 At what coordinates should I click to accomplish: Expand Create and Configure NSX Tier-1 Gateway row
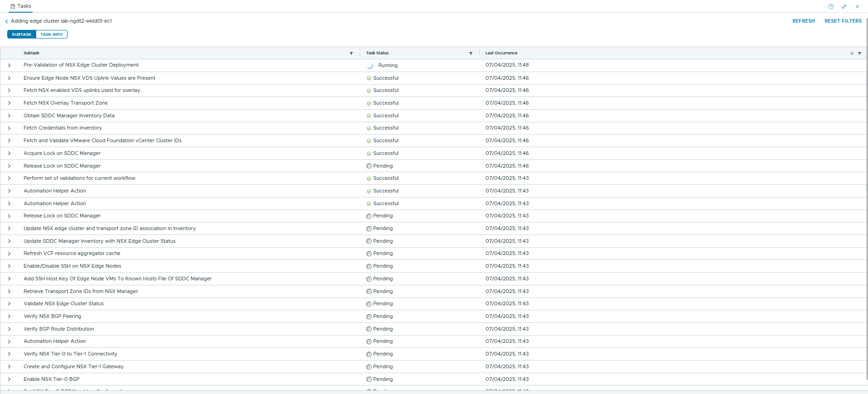pyautogui.click(x=9, y=367)
